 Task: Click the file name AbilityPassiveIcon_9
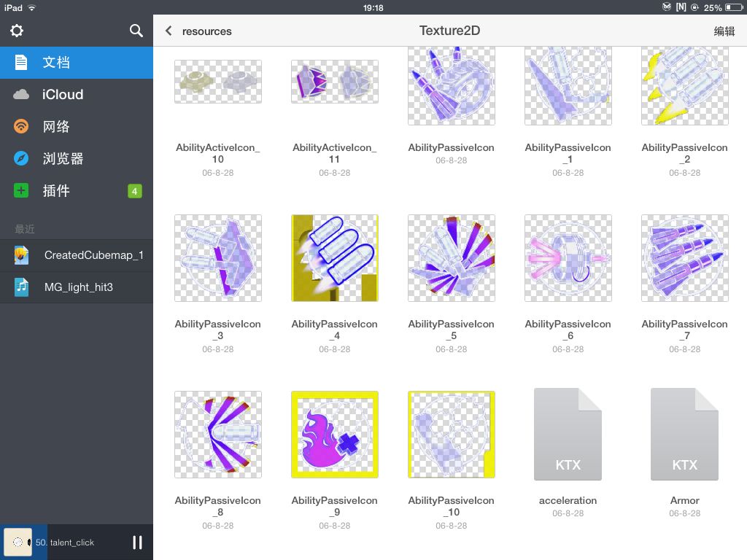334,506
